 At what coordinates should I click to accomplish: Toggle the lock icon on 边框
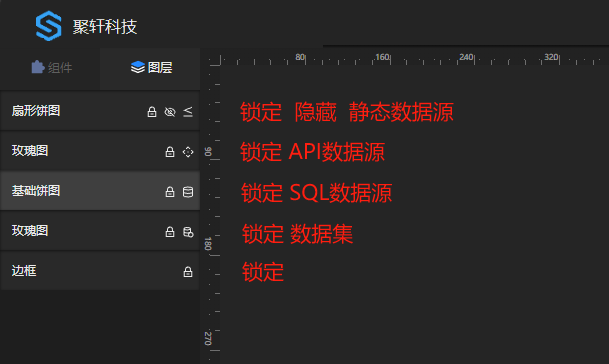coord(188,272)
